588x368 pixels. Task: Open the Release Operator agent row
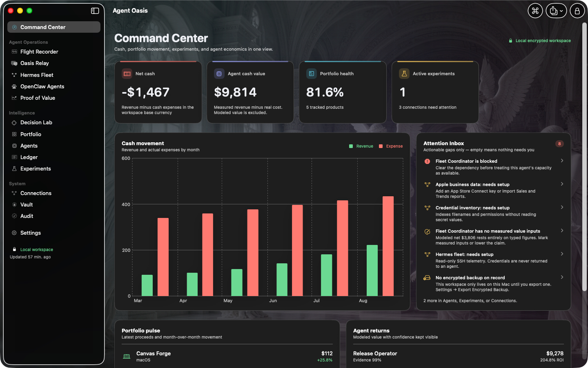pyautogui.click(x=458, y=357)
